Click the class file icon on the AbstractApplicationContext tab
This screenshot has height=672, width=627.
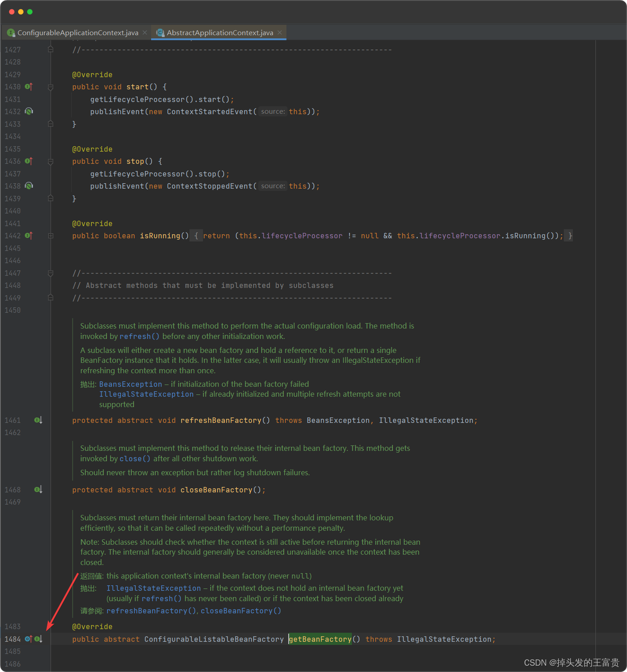pos(160,32)
